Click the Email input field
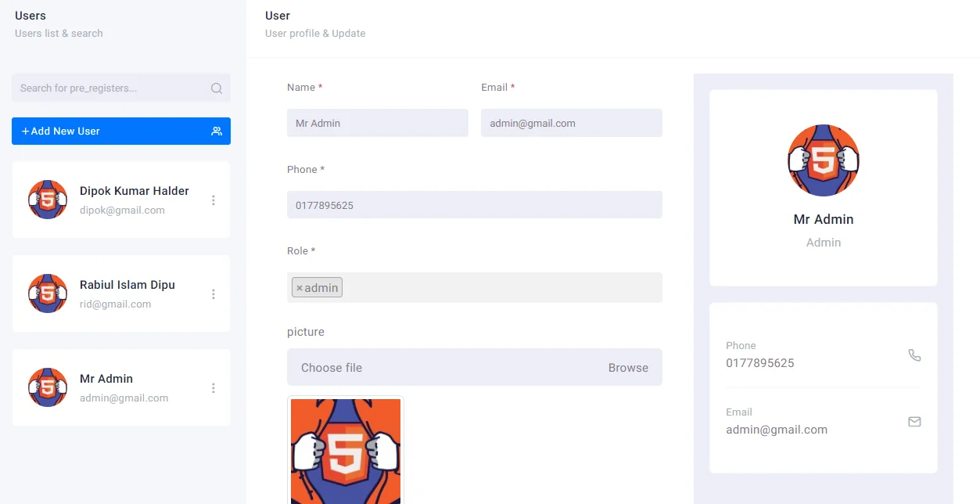The image size is (980, 504). coord(571,123)
